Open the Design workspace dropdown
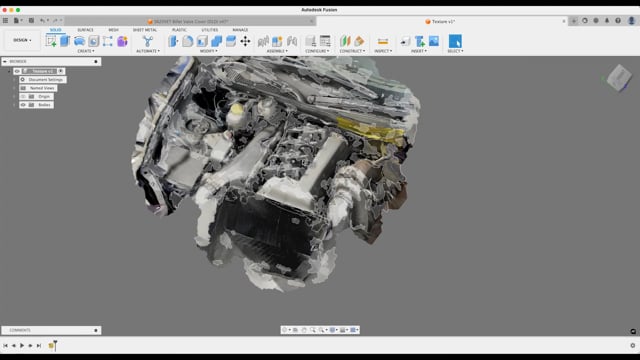 pos(22,40)
